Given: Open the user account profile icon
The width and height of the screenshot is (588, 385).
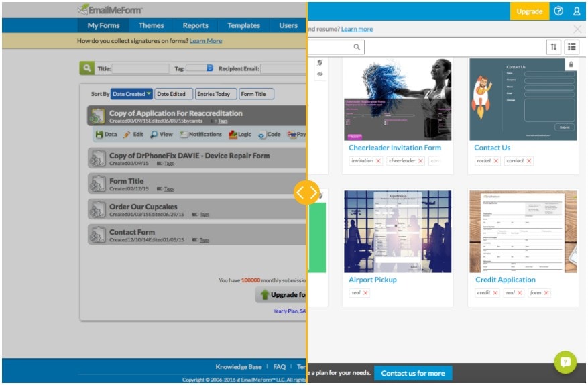Looking at the screenshot, I should pos(577,11).
